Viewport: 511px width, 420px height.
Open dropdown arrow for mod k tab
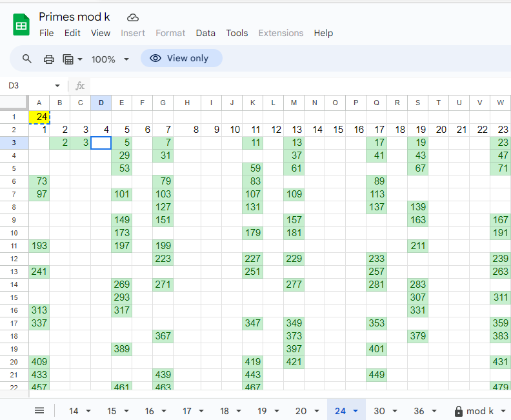tap(503, 411)
